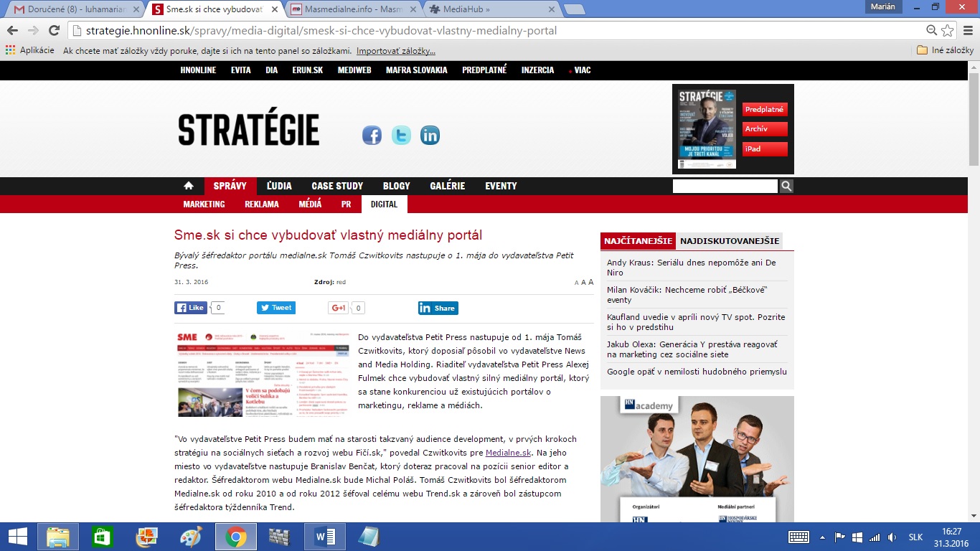Open the Twitter icon in the header
Screen dimensions: 980x551
401,135
